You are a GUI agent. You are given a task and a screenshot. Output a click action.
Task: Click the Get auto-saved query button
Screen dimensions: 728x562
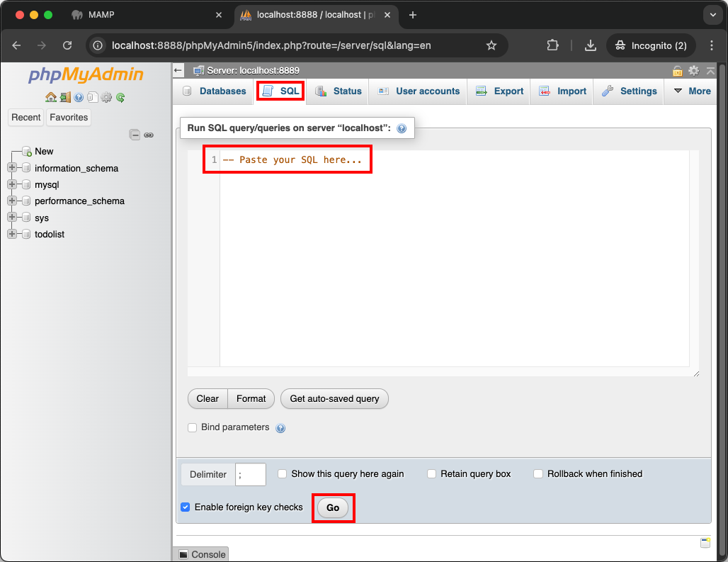pos(334,399)
